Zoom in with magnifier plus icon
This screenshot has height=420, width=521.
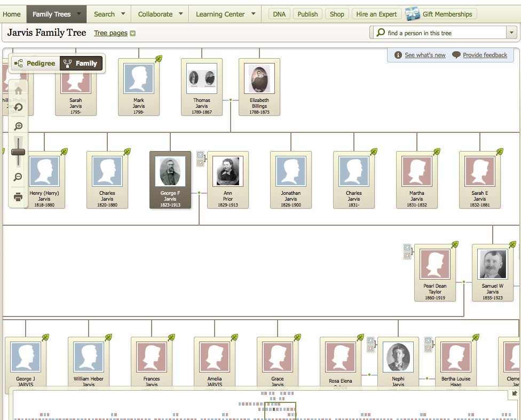point(18,126)
